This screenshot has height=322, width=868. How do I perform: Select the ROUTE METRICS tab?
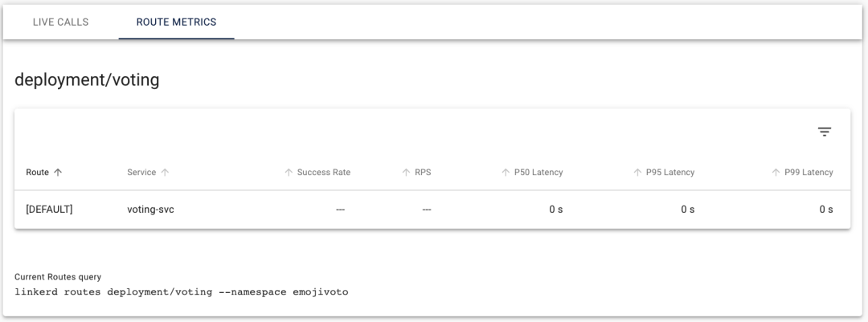[176, 22]
